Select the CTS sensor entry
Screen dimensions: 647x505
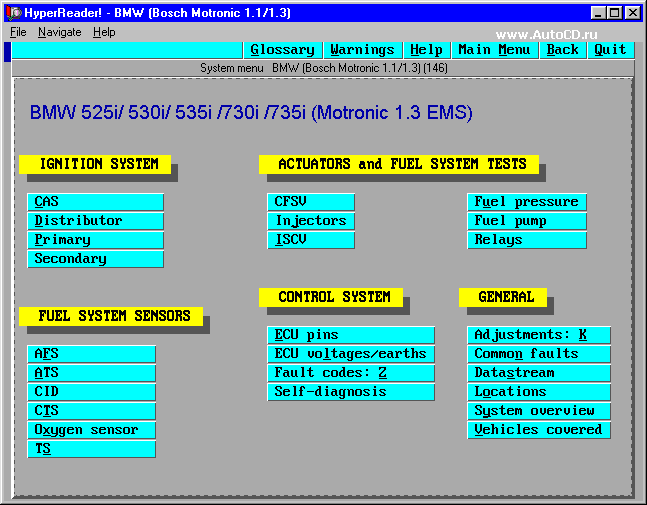(92, 411)
